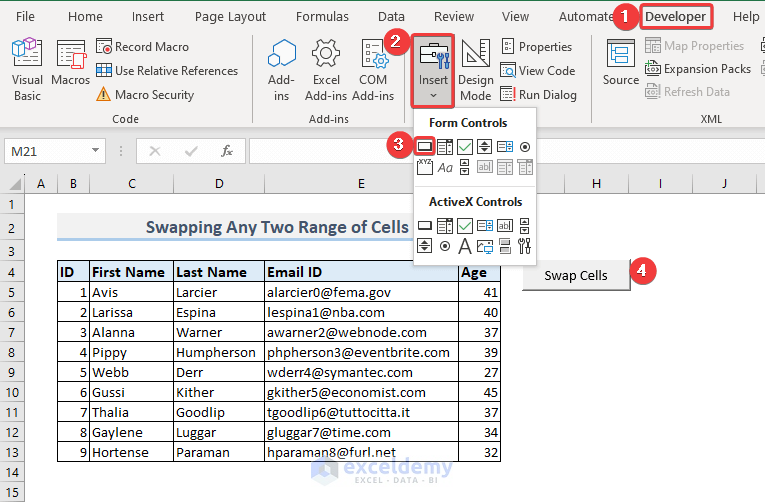Select the Form Controls Group Box
765x502 pixels.
(x=424, y=167)
